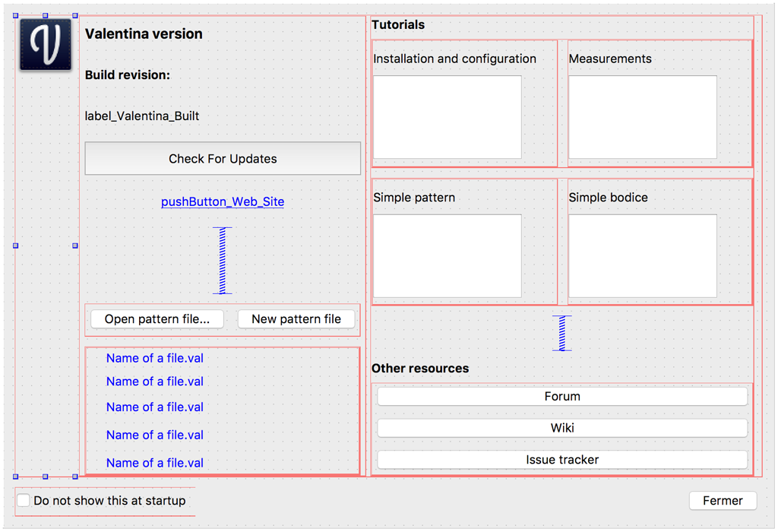Open the first "Name of a file.val" link
Viewport: 778px width, 532px height.
point(154,358)
